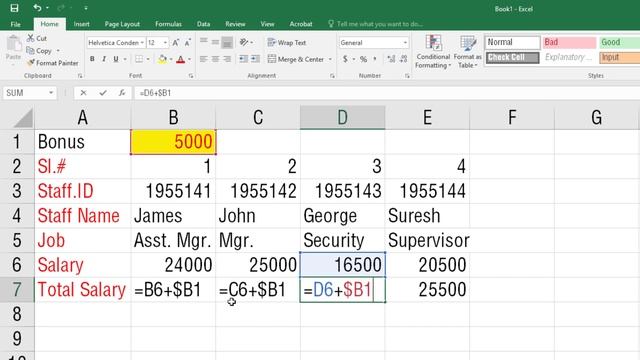Expand the Name Box dropdown arrow
The image size is (640, 360).
click(51, 93)
